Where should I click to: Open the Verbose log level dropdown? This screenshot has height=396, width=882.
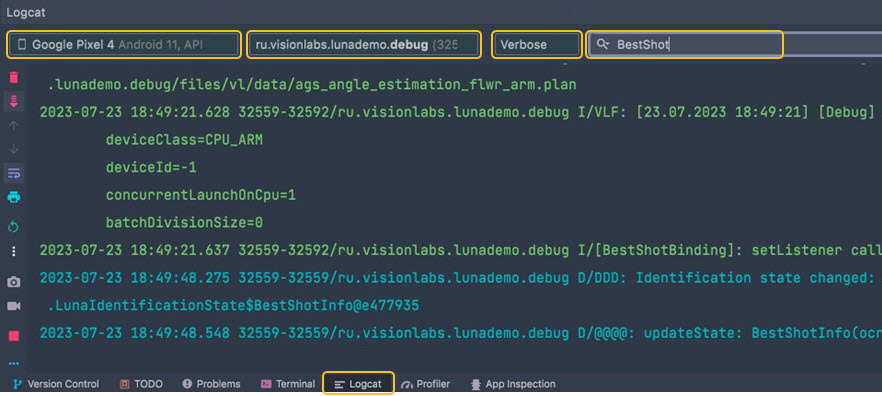coord(537,44)
